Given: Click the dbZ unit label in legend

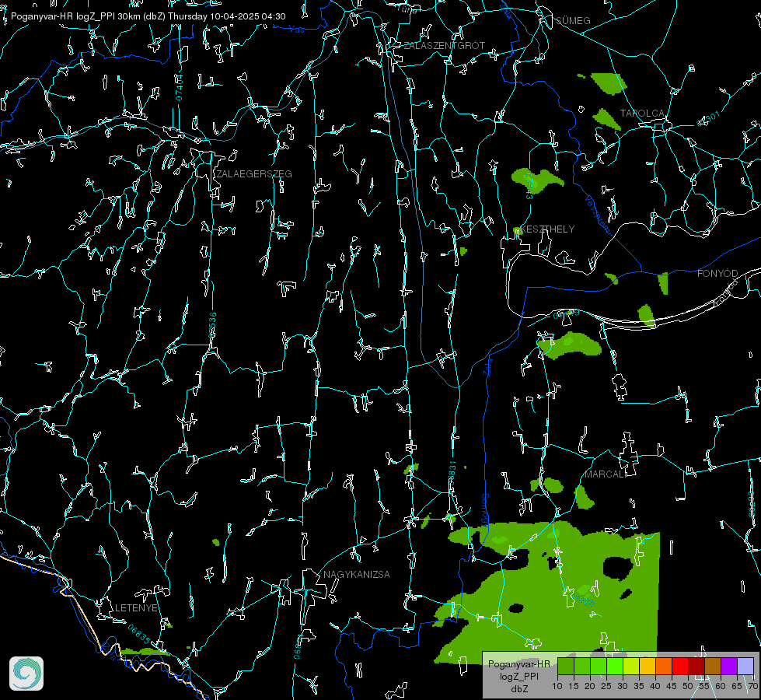Looking at the screenshot, I should [518, 689].
